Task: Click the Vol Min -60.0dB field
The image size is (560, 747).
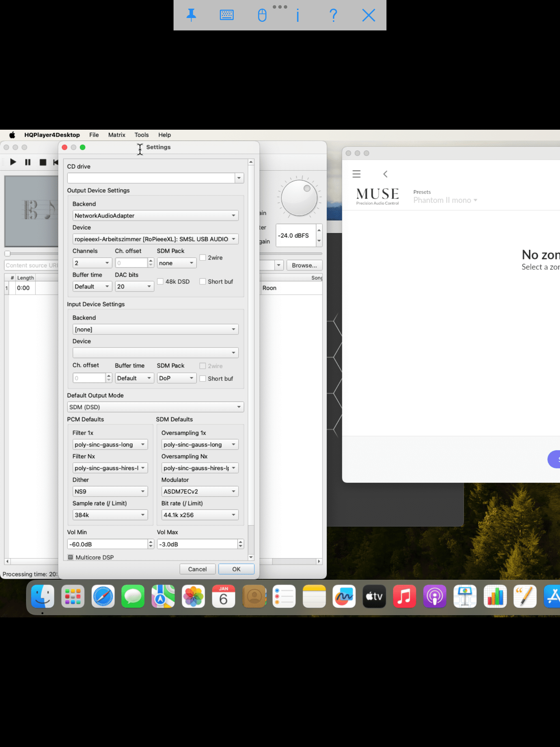Action: click(108, 544)
